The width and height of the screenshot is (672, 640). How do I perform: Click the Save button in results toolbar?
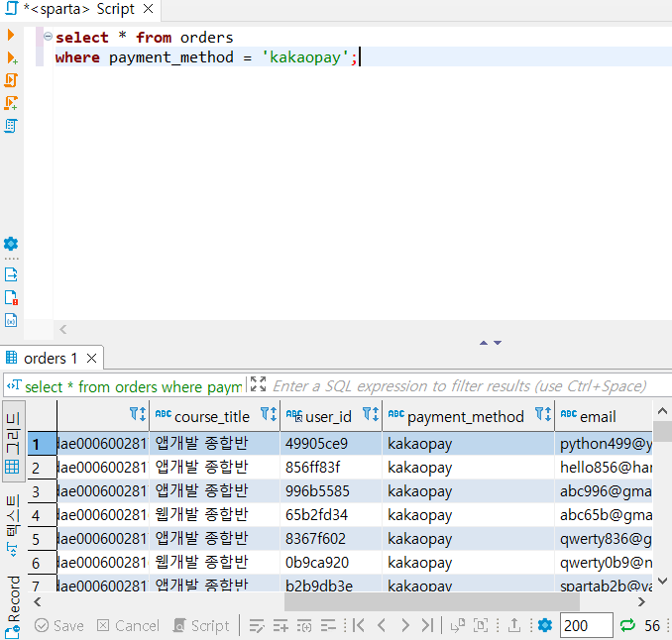pos(59,626)
